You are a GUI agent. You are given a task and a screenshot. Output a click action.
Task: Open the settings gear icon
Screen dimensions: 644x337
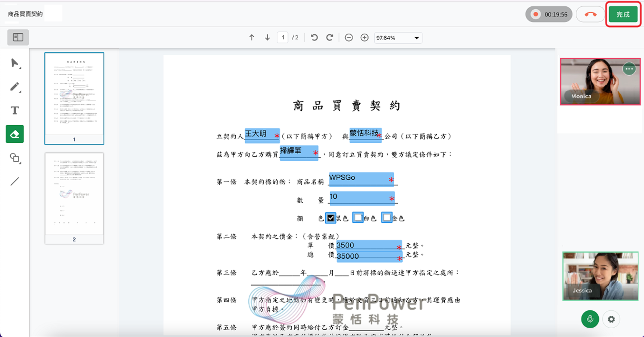coord(611,319)
